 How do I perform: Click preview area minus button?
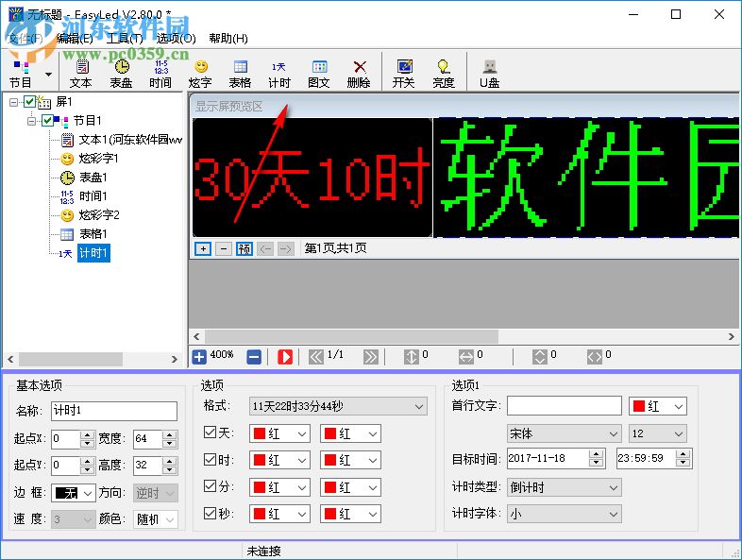click(x=224, y=248)
